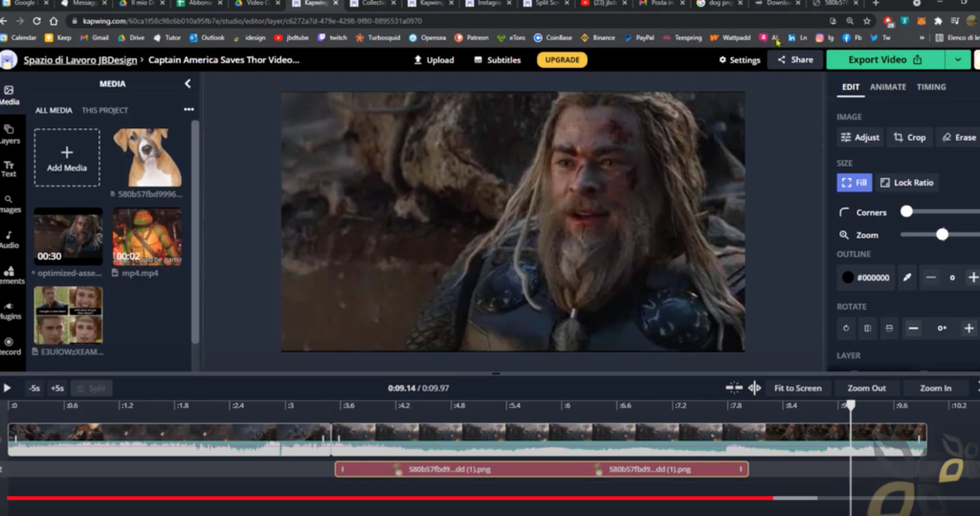Open the #000000 outline color swatch
The width and height of the screenshot is (980, 516).
(865, 277)
